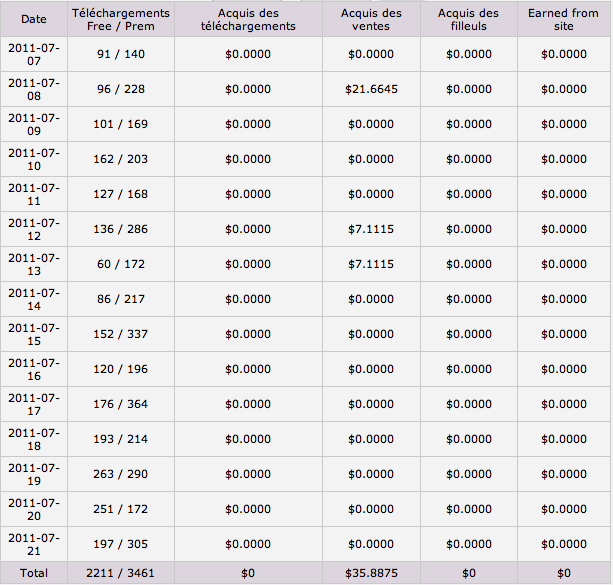Click the 136 / 286 downloads cell
The height and width of the screenshot is (585, 613).
point(121,229)
